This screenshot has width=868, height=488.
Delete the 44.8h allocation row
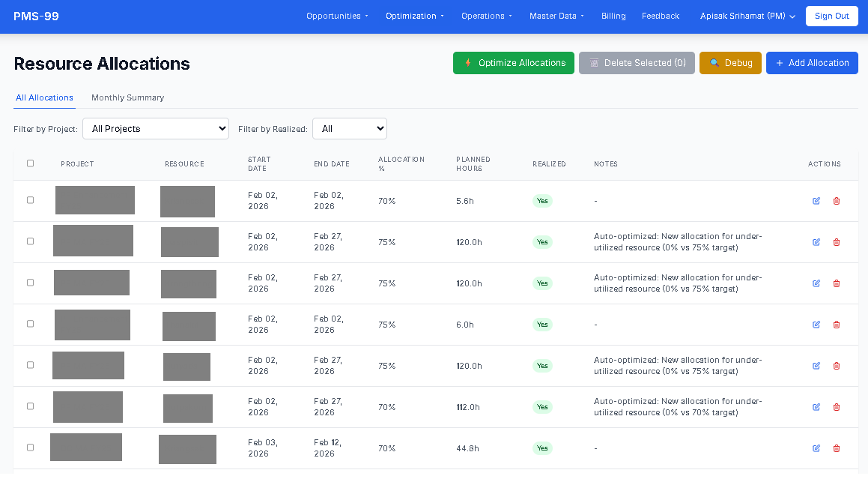pyautogui.click(x=837, y=448)
